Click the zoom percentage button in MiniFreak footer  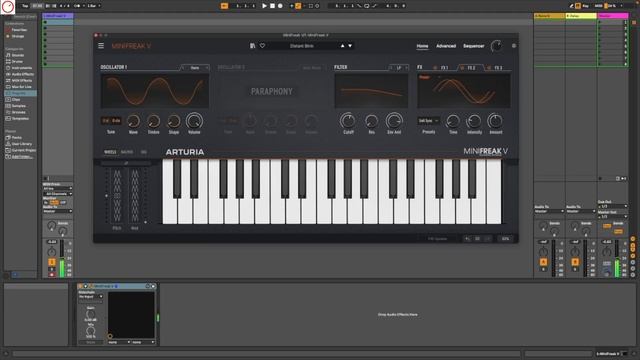505,239
